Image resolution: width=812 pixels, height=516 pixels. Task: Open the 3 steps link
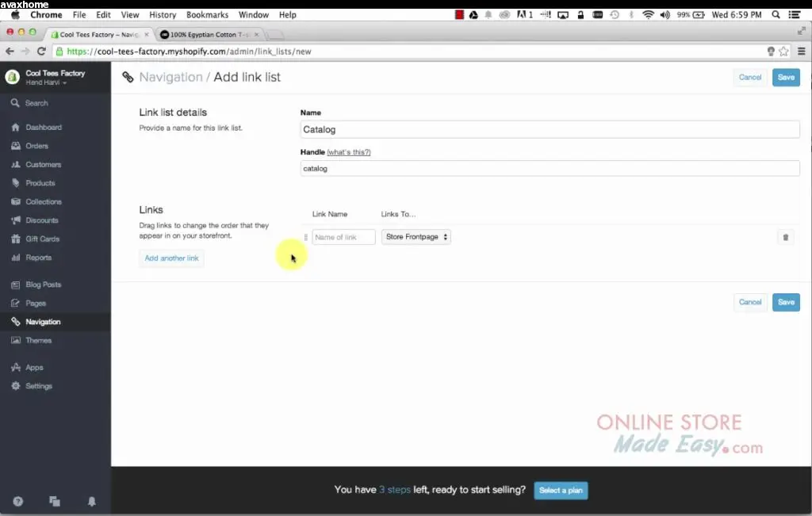coord(395,490)
